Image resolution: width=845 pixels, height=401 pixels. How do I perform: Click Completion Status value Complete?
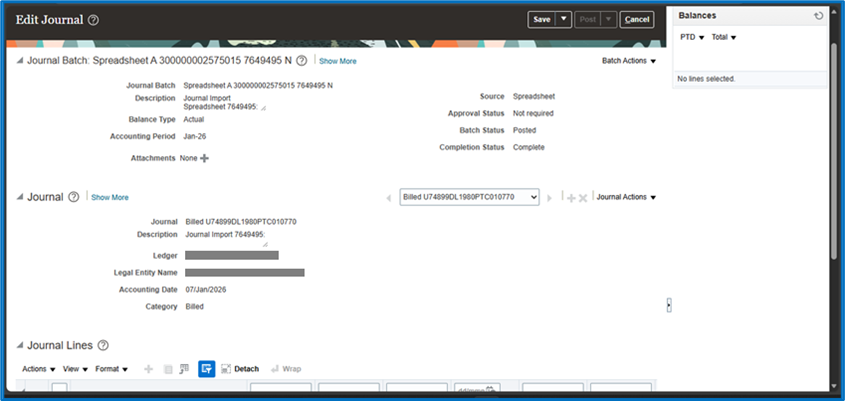click(529, 148)
